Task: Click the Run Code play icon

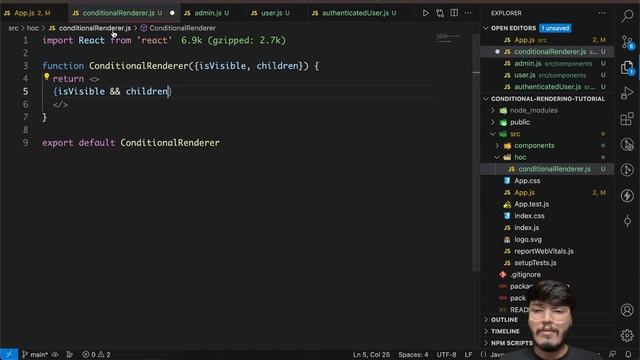Action: point(425,13)
